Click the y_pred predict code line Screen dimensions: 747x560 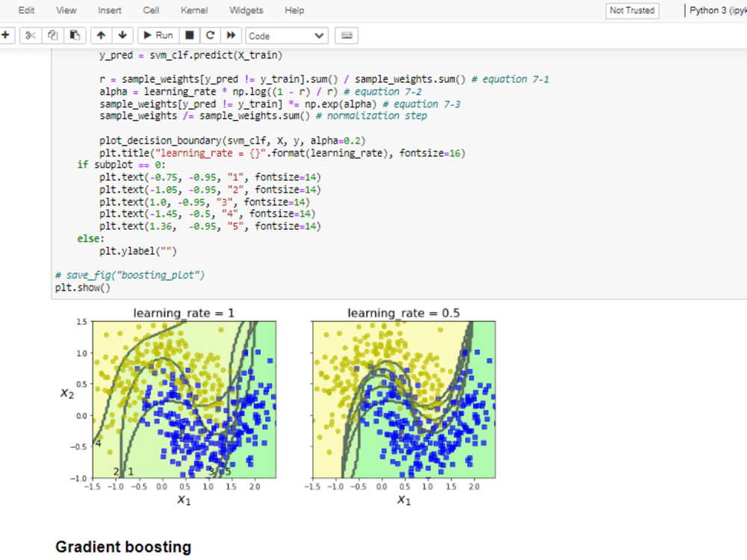pyautogui.click(x=190, y=55)
